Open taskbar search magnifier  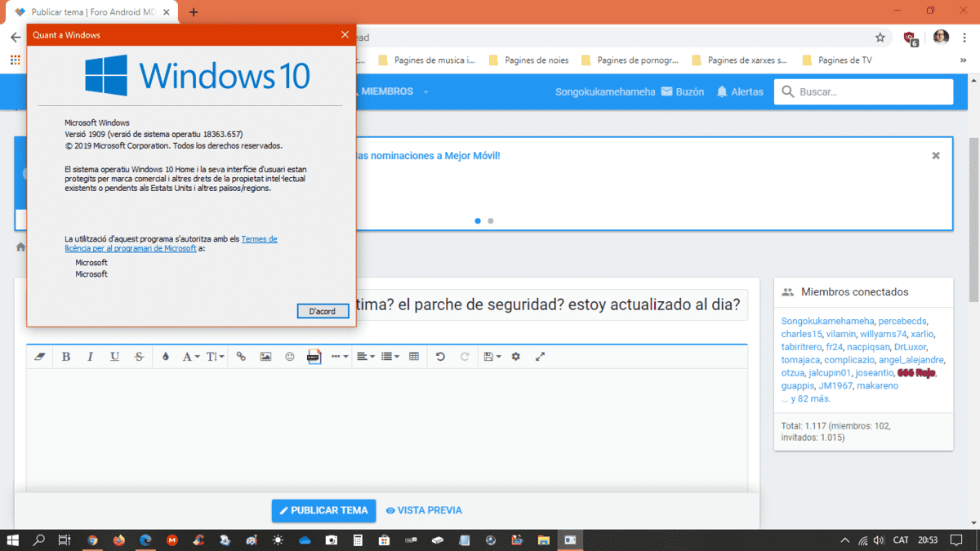coord(38,540)
